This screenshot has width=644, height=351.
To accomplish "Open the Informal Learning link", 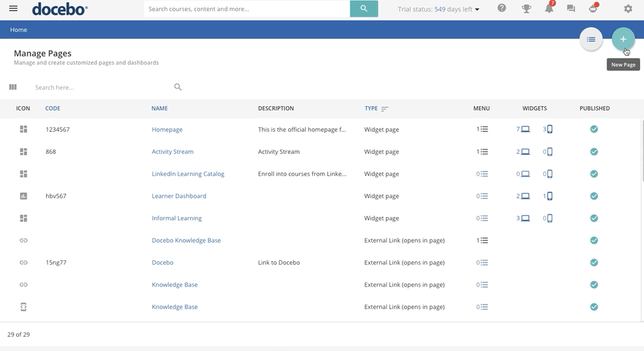I will pos(177,218).
